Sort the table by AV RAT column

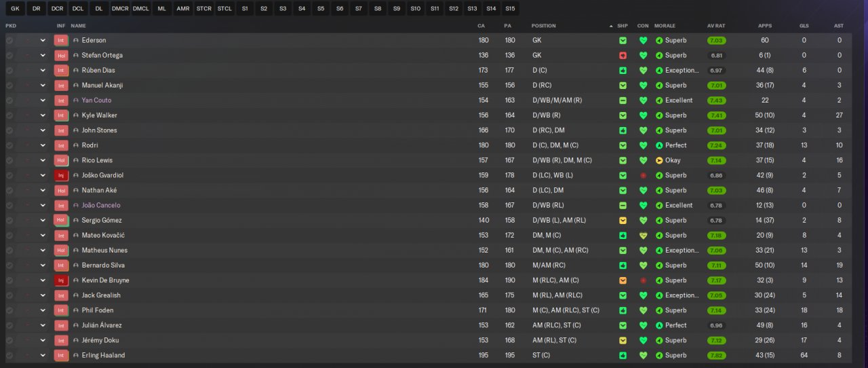click(715, 26)
